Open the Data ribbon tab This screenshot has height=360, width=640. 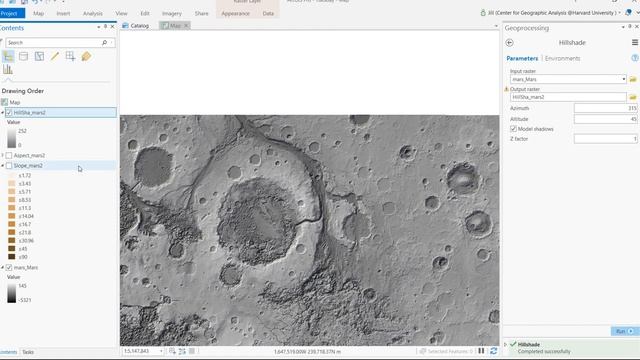(268, 13)
